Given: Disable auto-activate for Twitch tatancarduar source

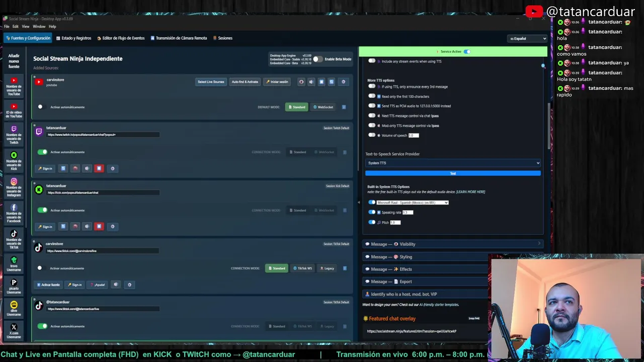Looking at the screenshot, I should 42,152.
